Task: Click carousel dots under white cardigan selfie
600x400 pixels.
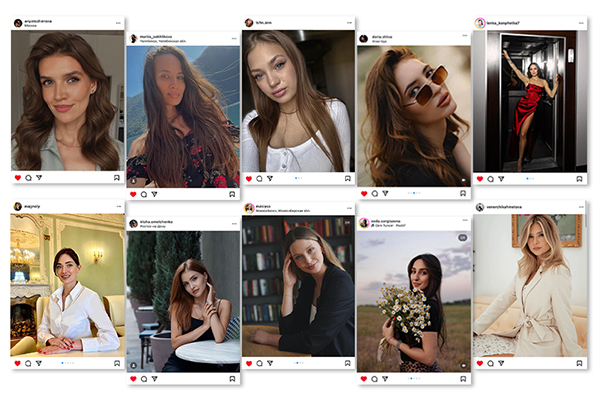Action: [298, 178]
